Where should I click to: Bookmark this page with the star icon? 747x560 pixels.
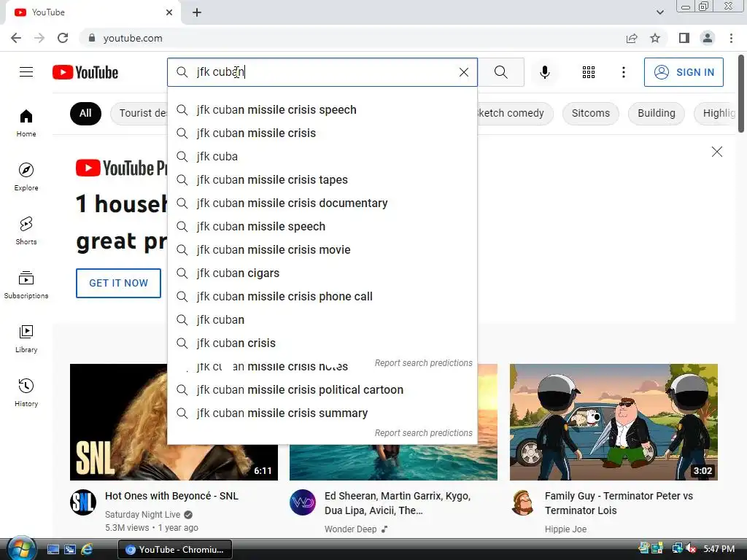[x=655, y=38]
